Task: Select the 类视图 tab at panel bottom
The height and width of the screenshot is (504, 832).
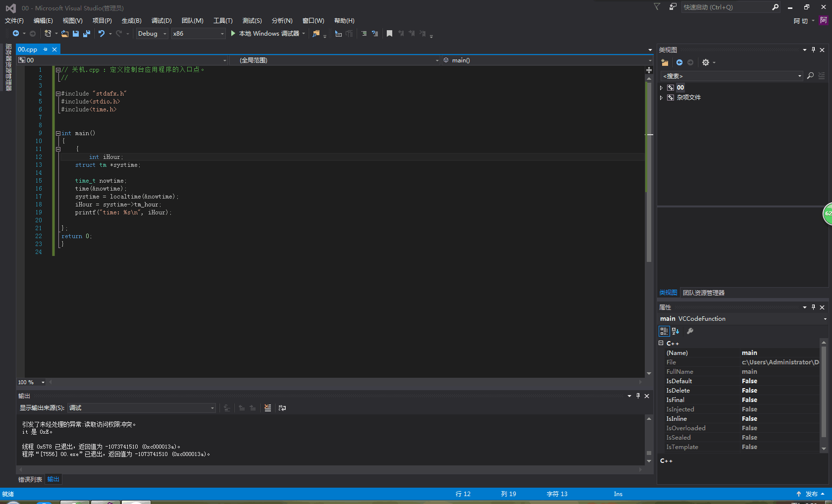Action: point(668,293)
